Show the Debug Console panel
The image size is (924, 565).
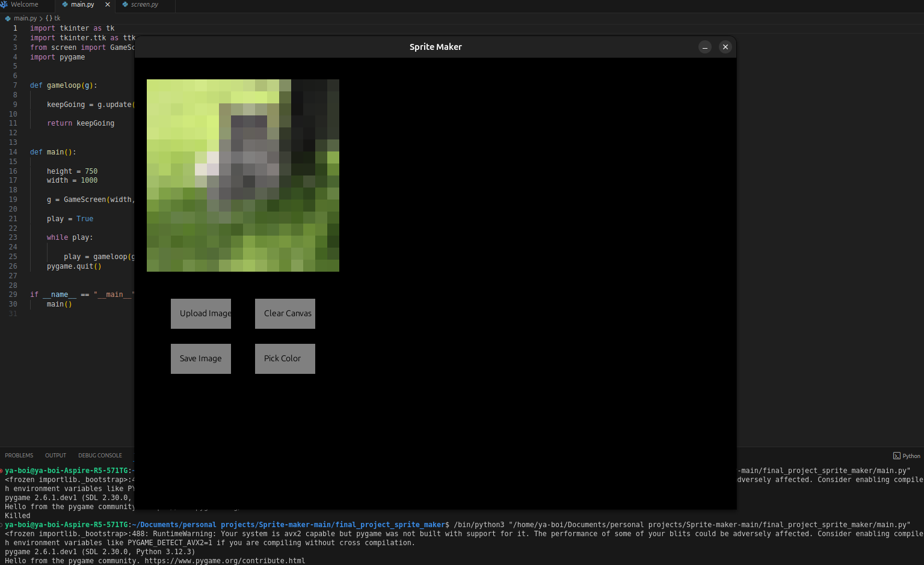[100, 456]
